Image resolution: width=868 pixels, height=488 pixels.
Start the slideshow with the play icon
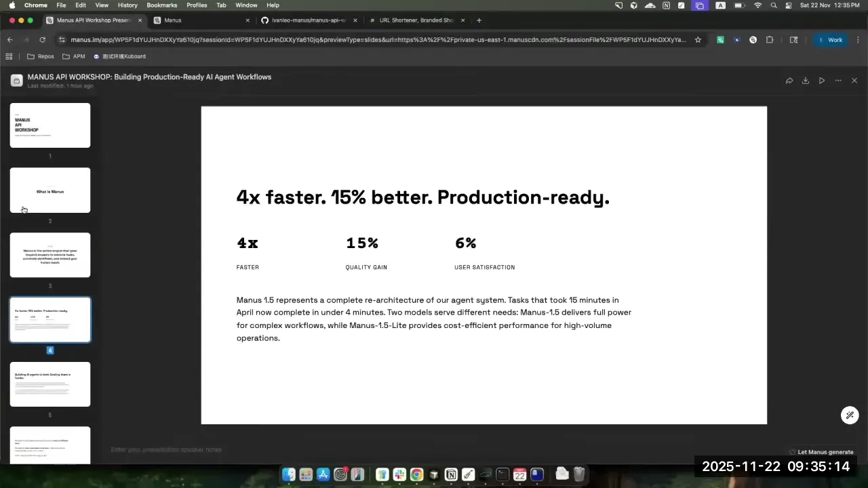point(821,80)
